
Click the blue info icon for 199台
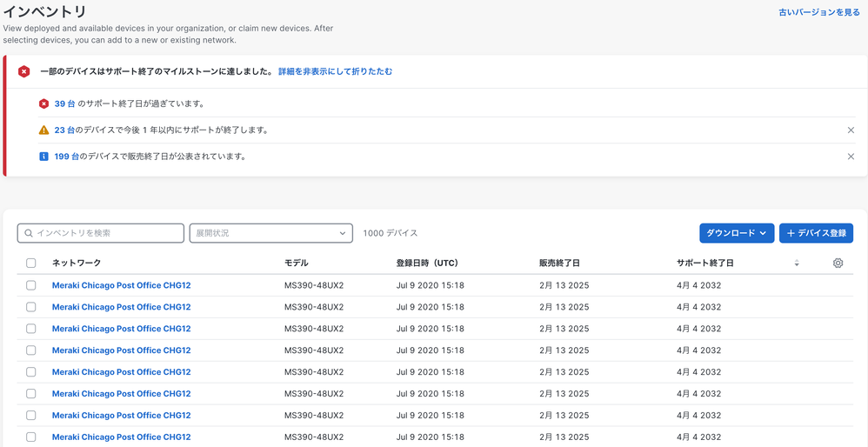(x=43, y=157)
